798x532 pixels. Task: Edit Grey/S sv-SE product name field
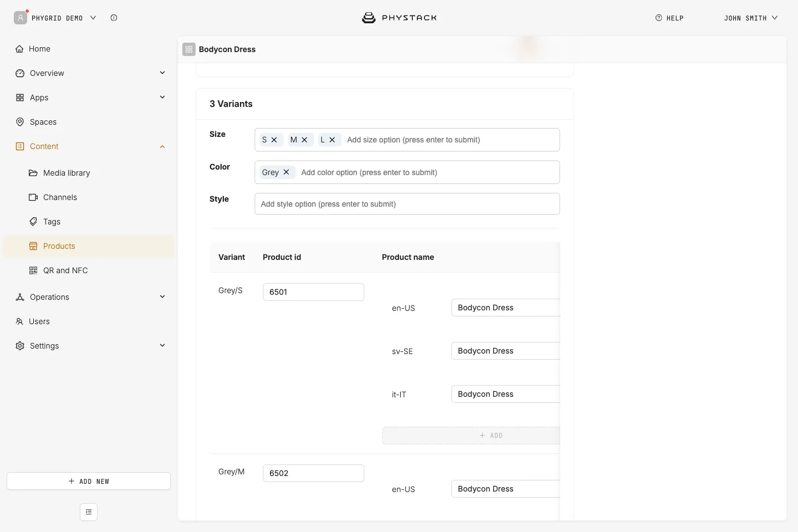(506, 351)
